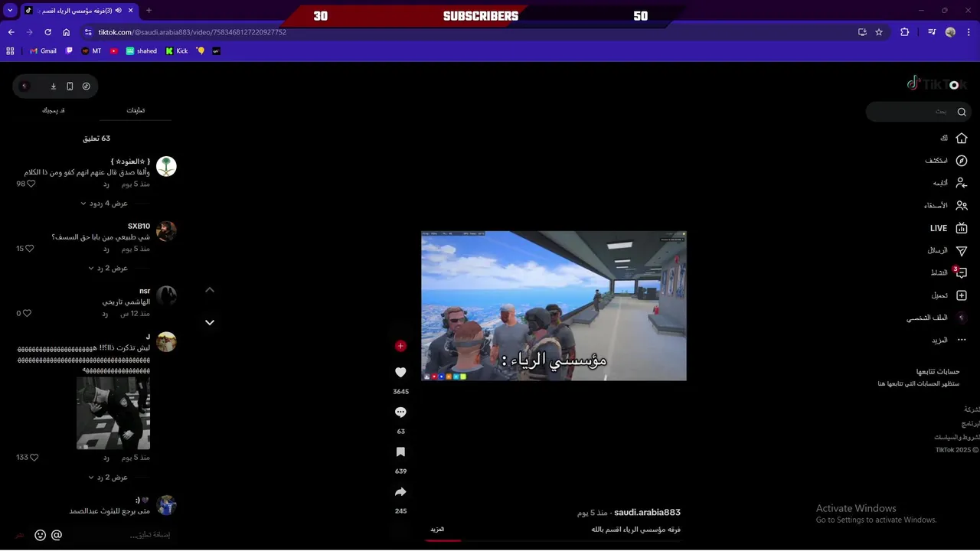Click the download icon in the top-left pill

click(54, 86)
